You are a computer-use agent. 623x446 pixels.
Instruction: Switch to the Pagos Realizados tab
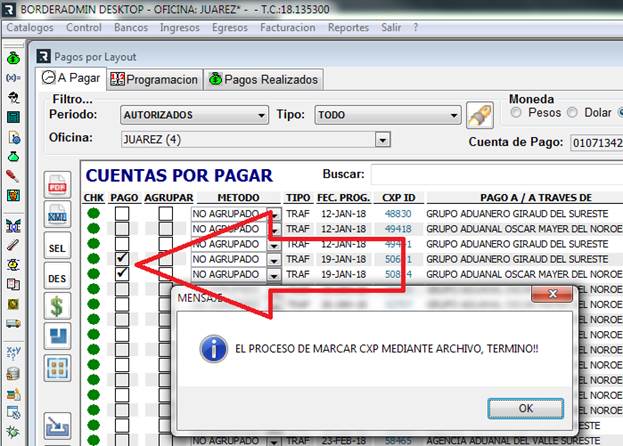pos(264,80)
